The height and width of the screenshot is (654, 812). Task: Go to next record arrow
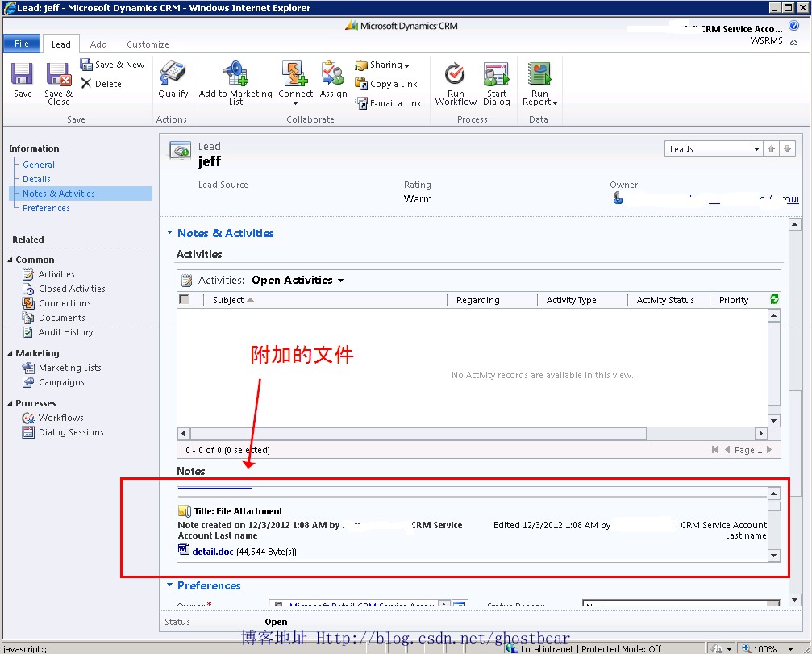tap(787, 149)
